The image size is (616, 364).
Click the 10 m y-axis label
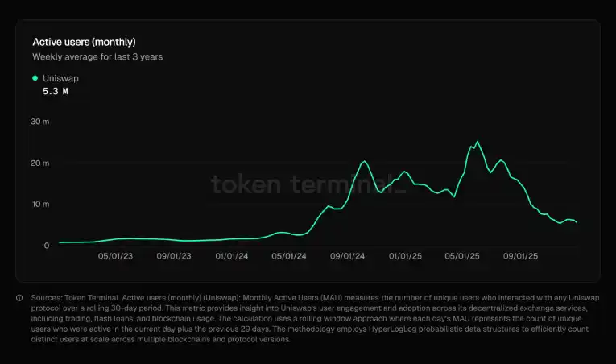pyautogui.click(x=41, y=204)
